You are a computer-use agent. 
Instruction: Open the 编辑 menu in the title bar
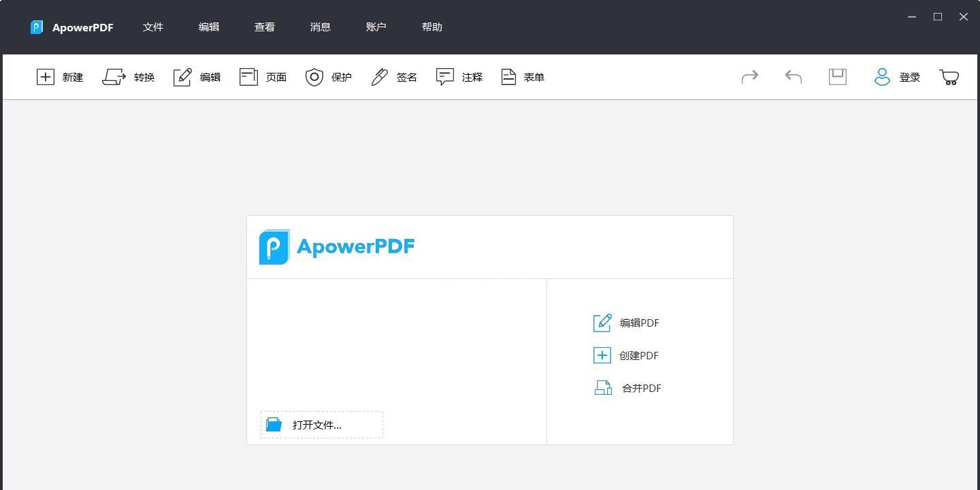[209, 27]
